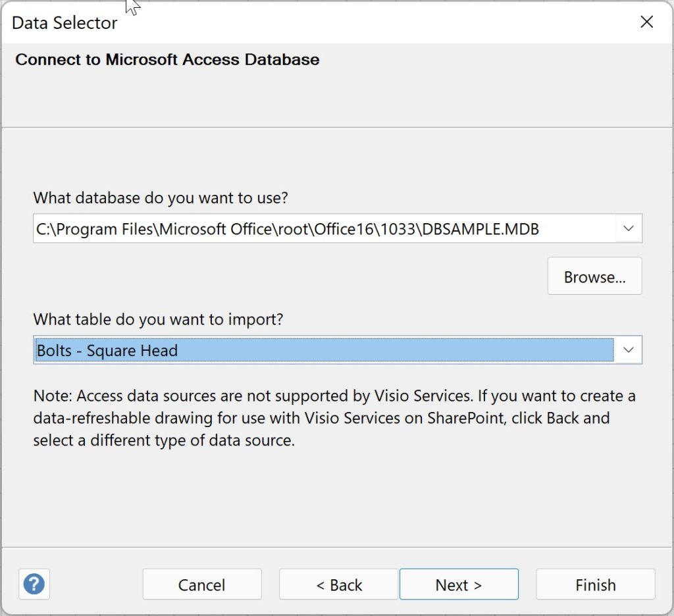Click the blue help question mark icon
This screenshot has height=616, width=674.
(34, 584)
